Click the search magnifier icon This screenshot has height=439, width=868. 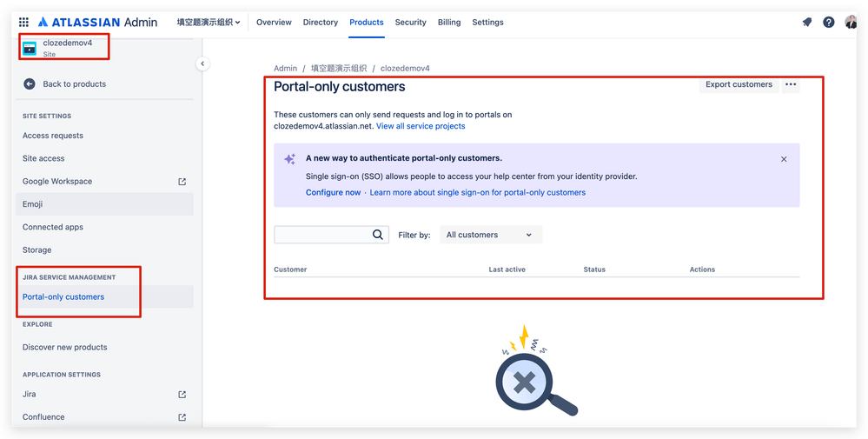tap(378, 235)
